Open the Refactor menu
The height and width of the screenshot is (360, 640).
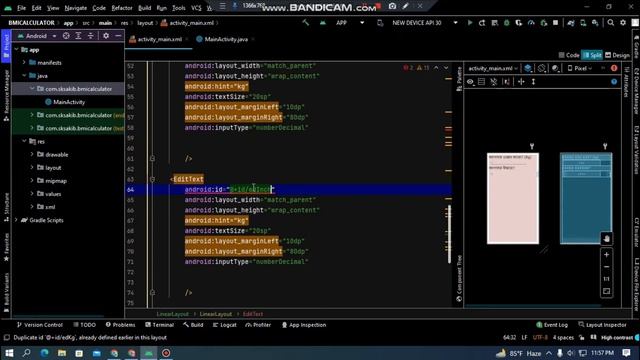(x=122, y=8)
